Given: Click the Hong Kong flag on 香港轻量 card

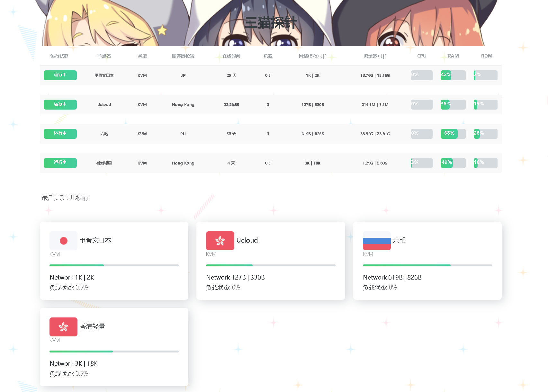Looking at the screenshot, I should click(x=63, y=327).
